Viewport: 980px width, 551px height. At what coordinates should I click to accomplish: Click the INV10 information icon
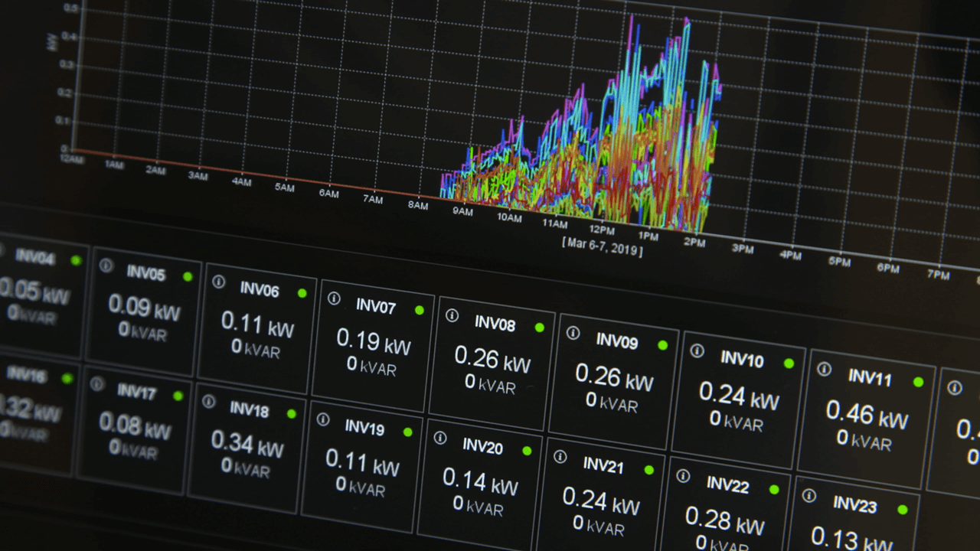697,350
